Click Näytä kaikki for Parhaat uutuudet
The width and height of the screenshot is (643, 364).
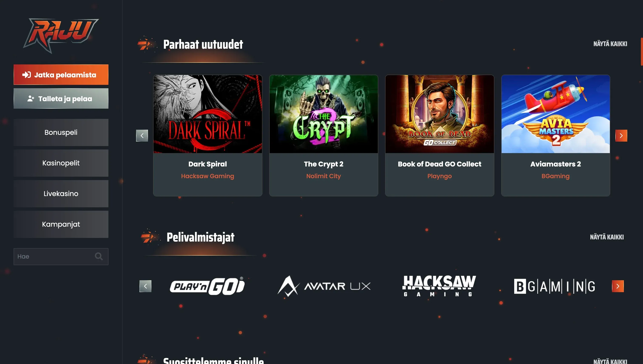point(610,44)
